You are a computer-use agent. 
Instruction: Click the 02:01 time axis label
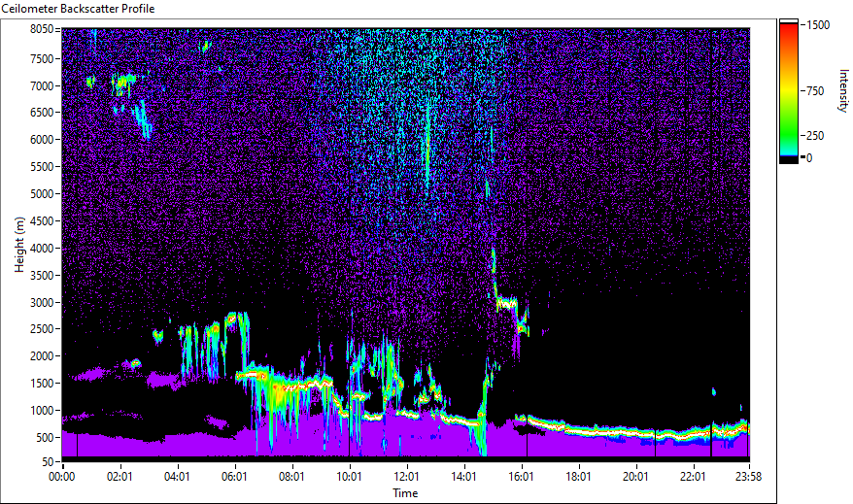click(119, 477)
